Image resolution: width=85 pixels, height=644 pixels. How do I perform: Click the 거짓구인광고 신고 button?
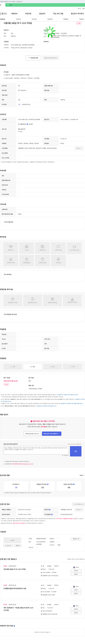(78, 504)
